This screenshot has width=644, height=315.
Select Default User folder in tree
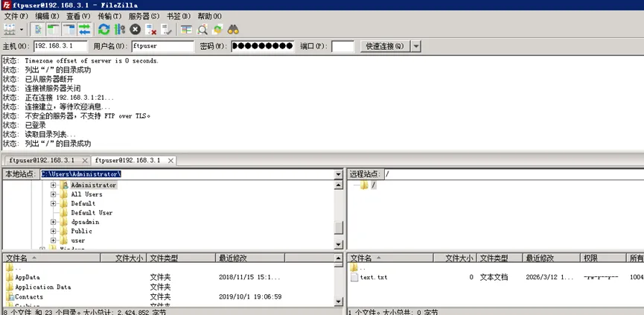[92, 213]
